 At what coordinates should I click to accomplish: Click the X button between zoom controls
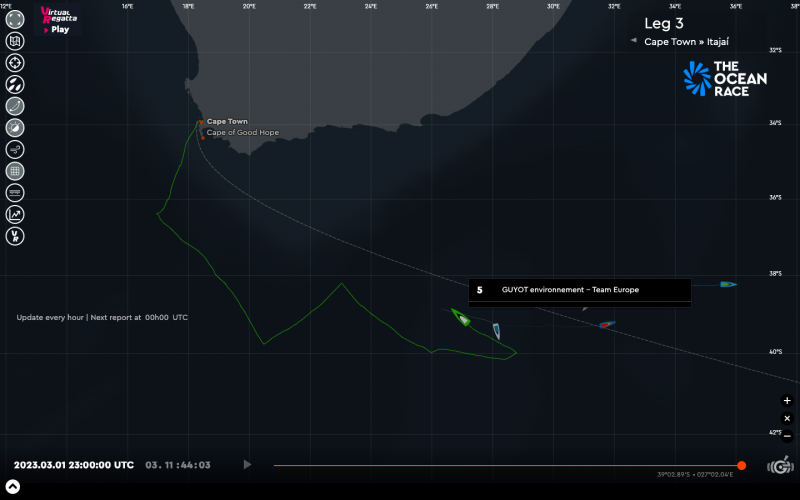tap(787, 418)
